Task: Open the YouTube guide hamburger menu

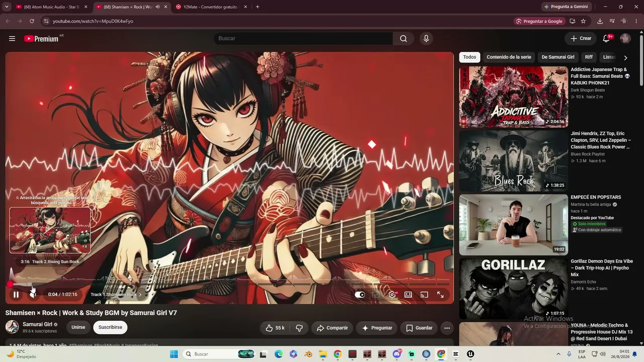Action: coord(12,39)
